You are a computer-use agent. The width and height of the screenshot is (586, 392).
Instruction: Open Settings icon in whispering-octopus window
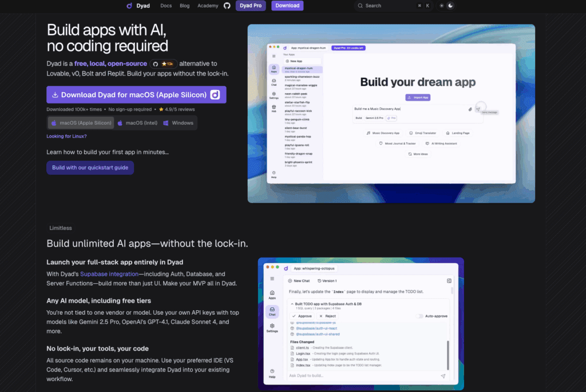point(272,328)
